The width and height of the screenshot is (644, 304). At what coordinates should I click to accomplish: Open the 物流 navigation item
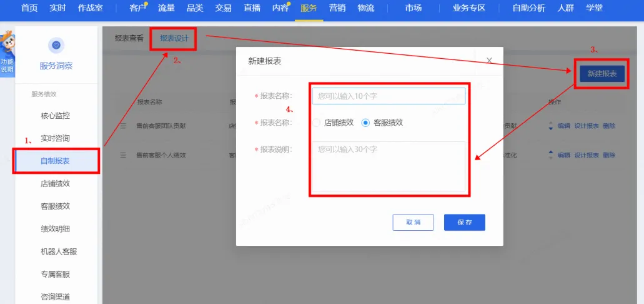(x=366, y=8)
